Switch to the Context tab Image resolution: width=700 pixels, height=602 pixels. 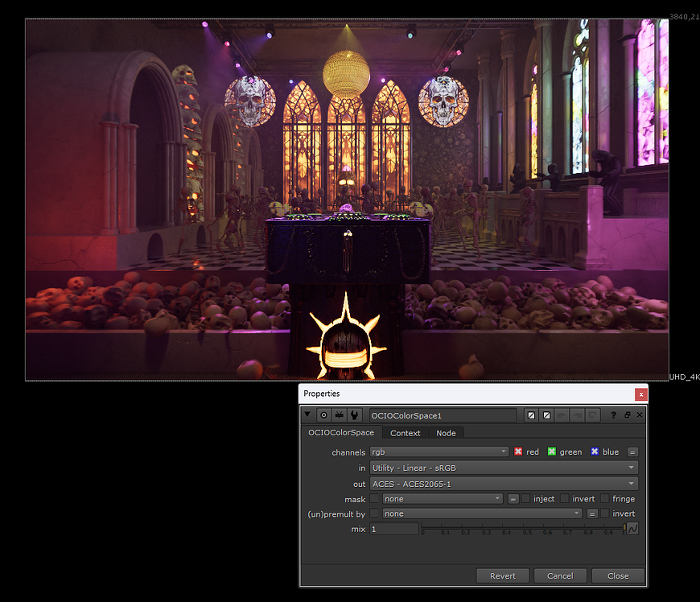pyautogui.click(x=405, y=433)
